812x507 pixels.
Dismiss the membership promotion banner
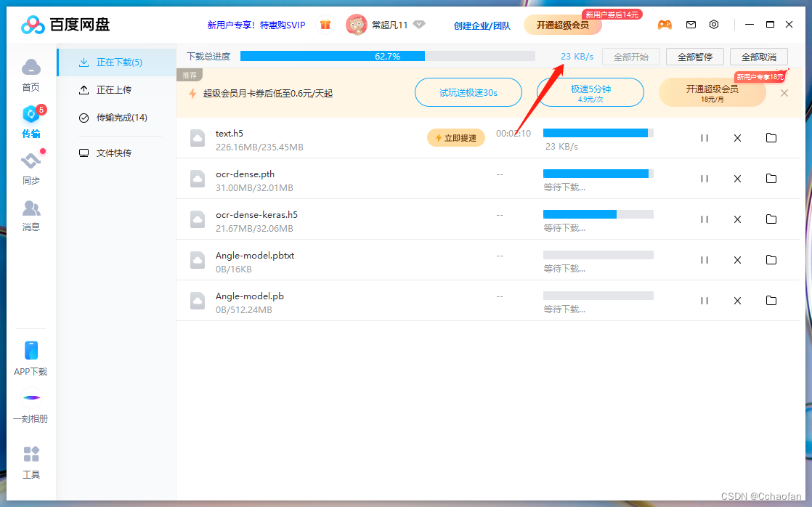tap(784, 93)
